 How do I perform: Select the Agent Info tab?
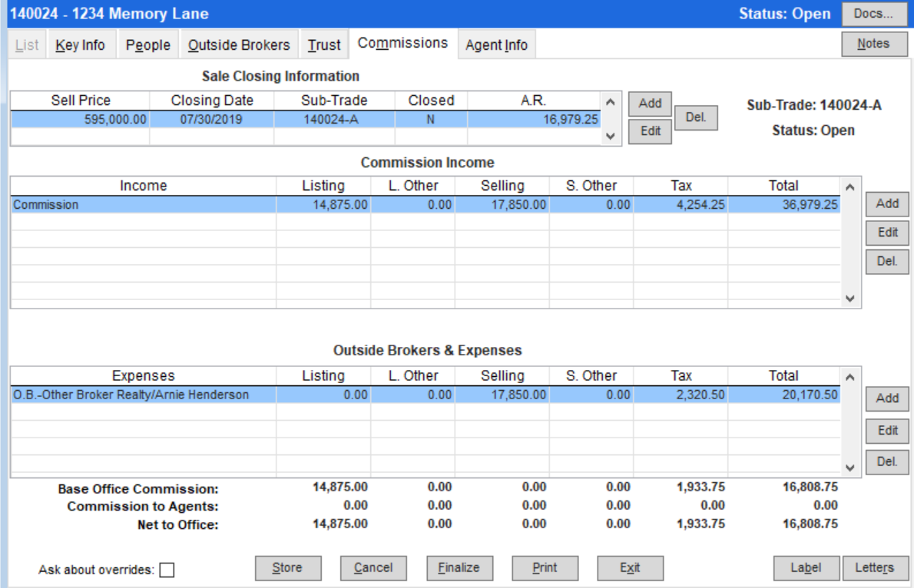[496, 45]
